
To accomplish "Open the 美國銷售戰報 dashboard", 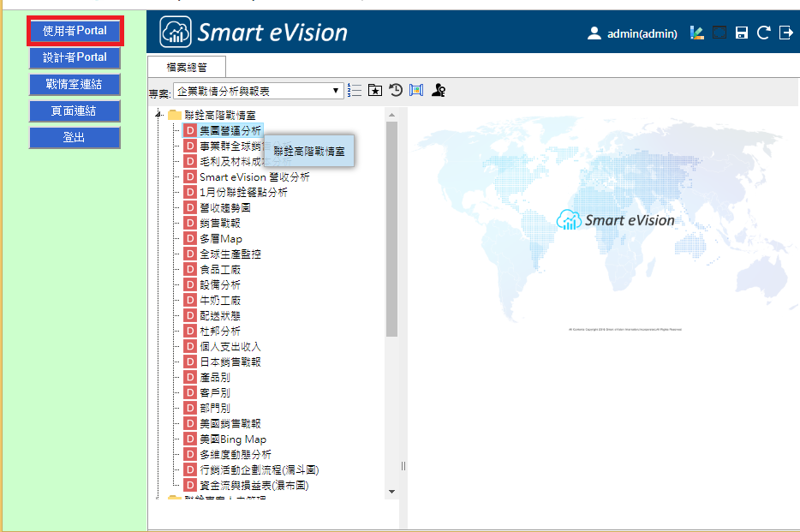I will pos(230,423).
